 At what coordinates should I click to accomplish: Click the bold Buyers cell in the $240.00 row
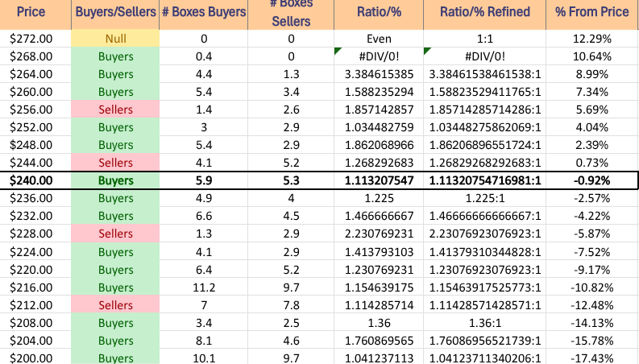click(116, 181)
